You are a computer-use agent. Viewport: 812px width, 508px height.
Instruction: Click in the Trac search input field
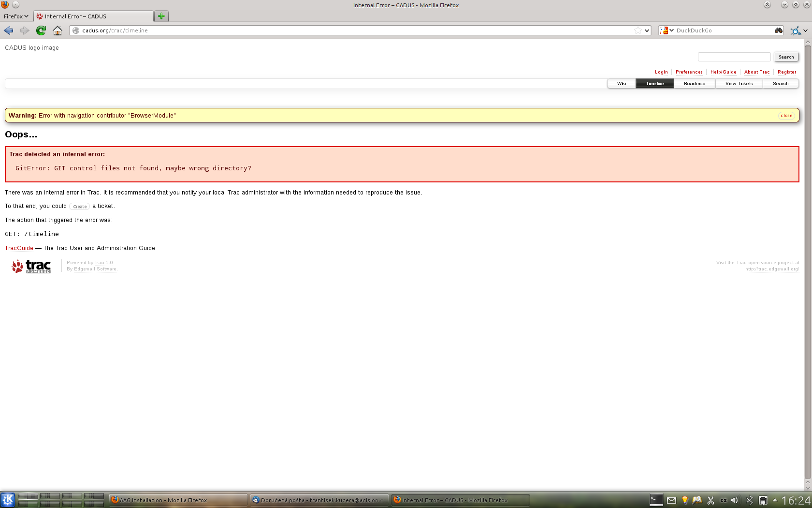click(x=734, y=57)
